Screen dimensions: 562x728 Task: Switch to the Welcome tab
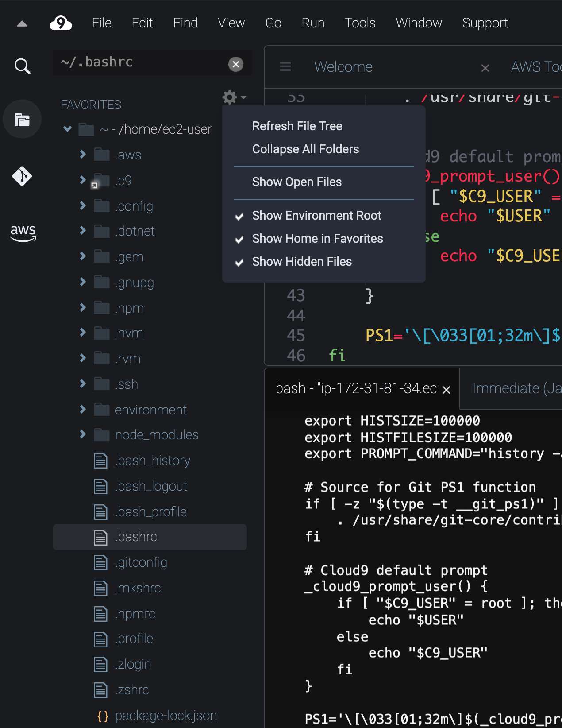point(343,67)
